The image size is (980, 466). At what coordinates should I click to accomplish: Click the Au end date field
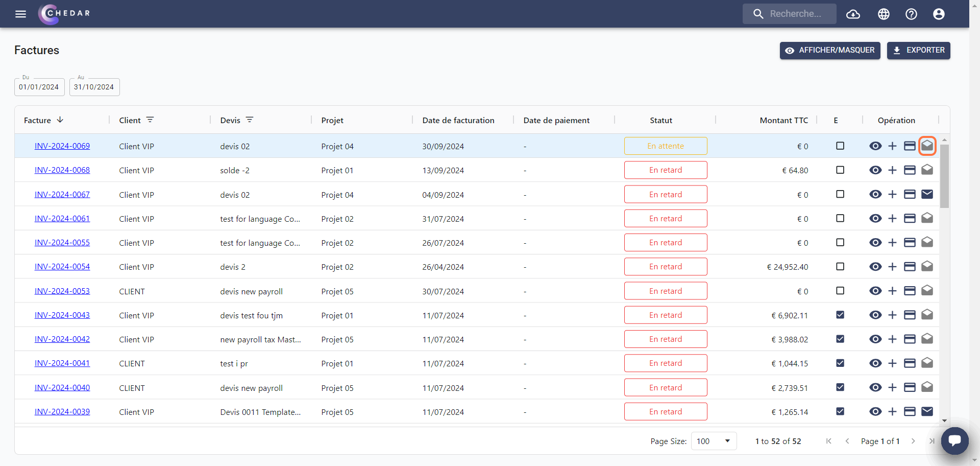point(94,87)
